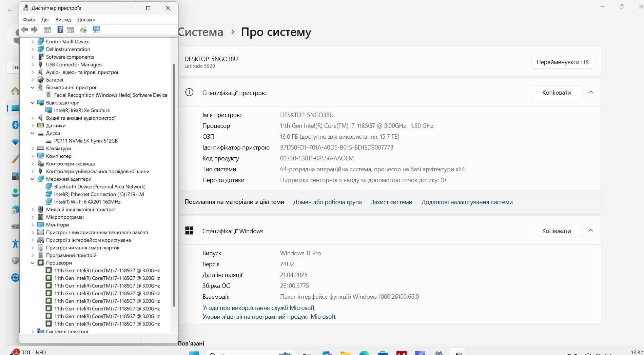Open Privacy shield icon in Settings sidebar
This screenshot has width=644, height=355.
(x=15, y=260)
